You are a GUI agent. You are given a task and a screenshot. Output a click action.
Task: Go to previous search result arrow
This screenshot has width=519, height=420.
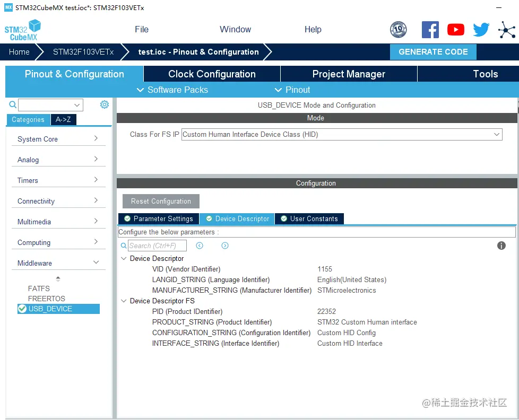pyautogui.click(x=199, y=246)
